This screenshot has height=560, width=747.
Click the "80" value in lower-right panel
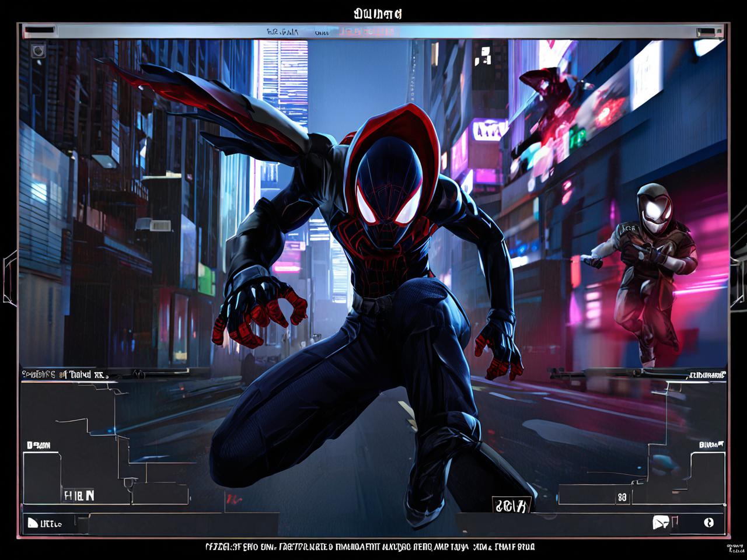(622, 498)
